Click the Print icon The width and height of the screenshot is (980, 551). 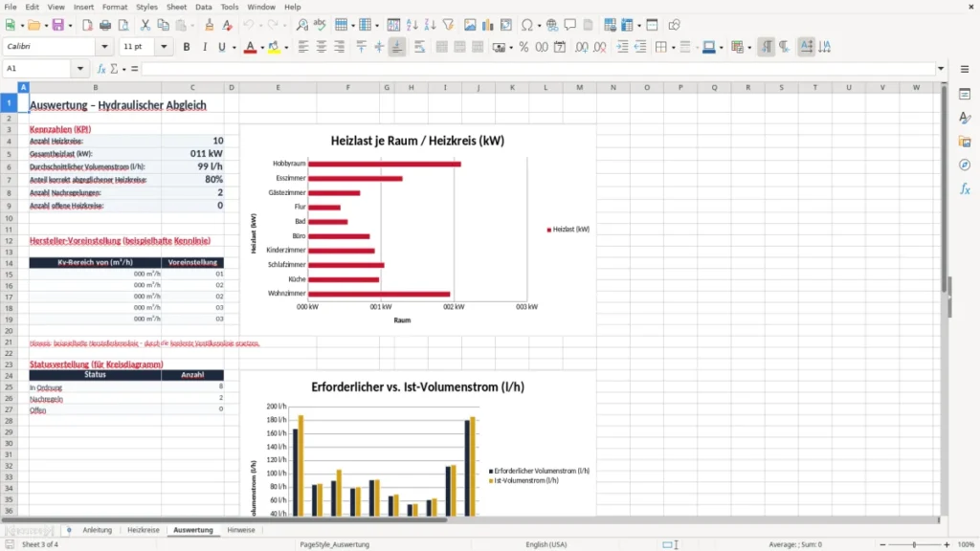point(105,25)
